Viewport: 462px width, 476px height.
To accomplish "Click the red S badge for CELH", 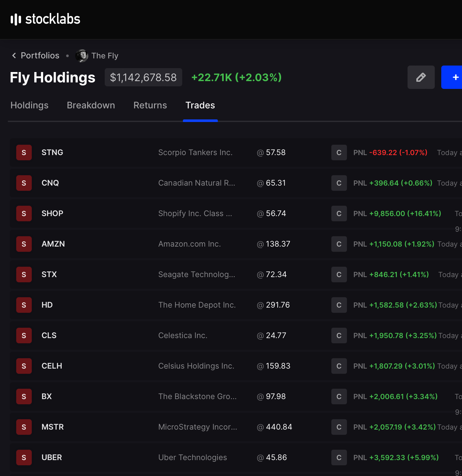I will (x=24, y=366).
